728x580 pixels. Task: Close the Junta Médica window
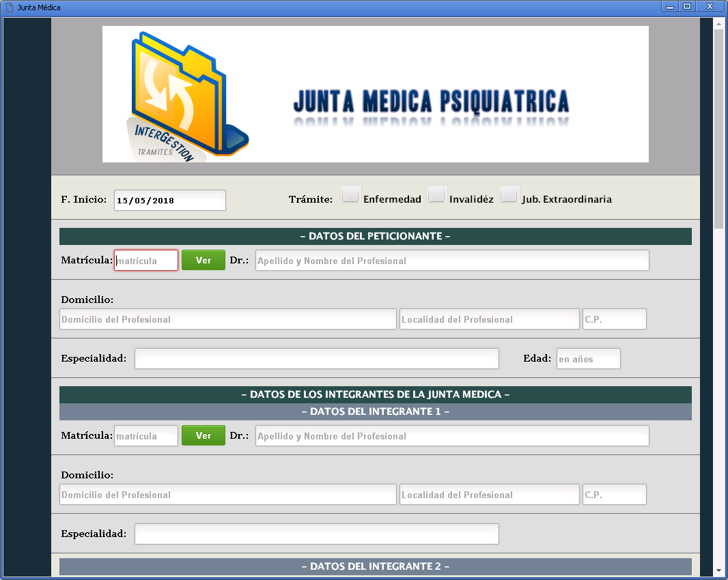click(x=710, y=7)
